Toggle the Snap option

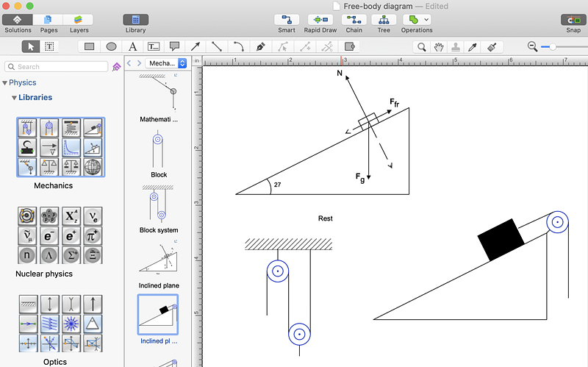pyautogui.click(x=573, y=20)
